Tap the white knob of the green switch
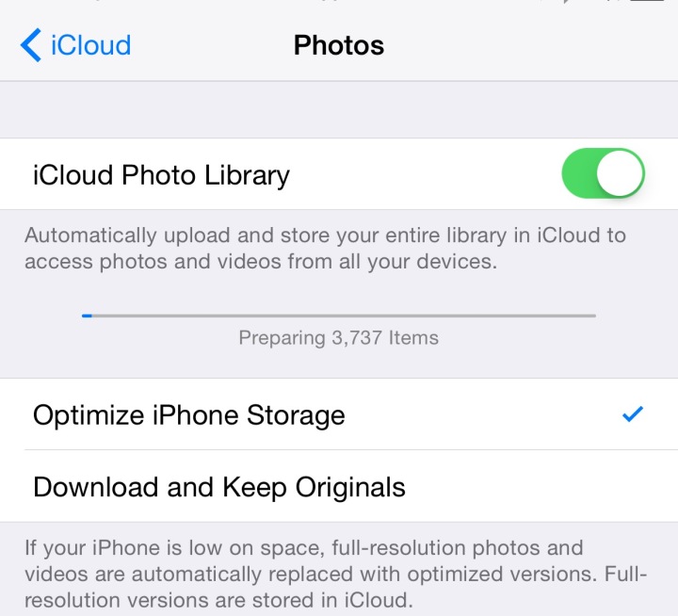 (620, 173)
